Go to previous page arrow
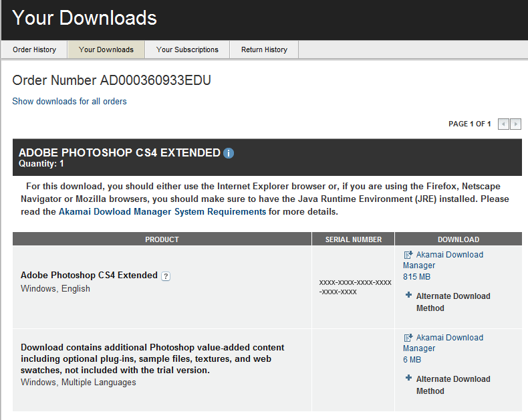The height and width of the screenshot is (420, 528). (x=503, y=124)
